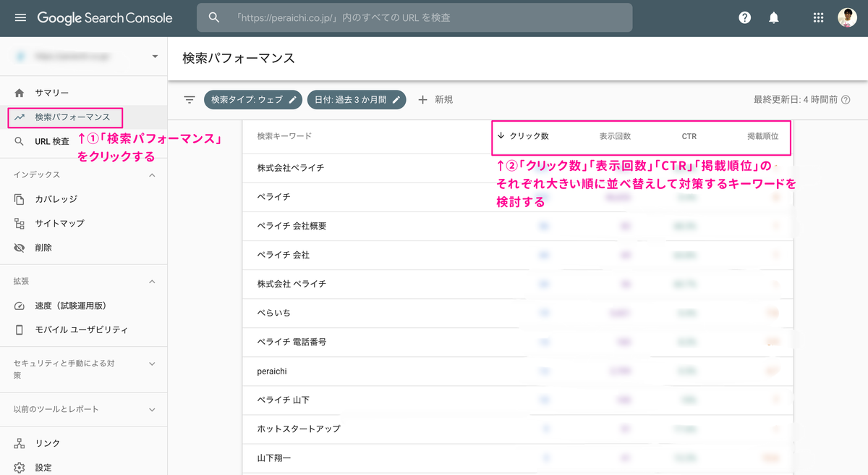The image size is (868, 475).
Task: Edit the 検索タイプ: ウェブ filter chip
Action: [253, 100]
